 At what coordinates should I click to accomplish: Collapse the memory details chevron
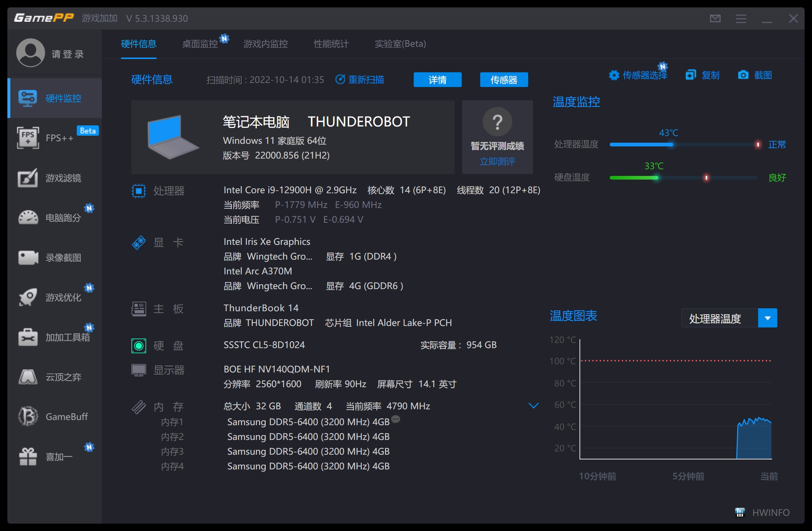tap(534, 406)
